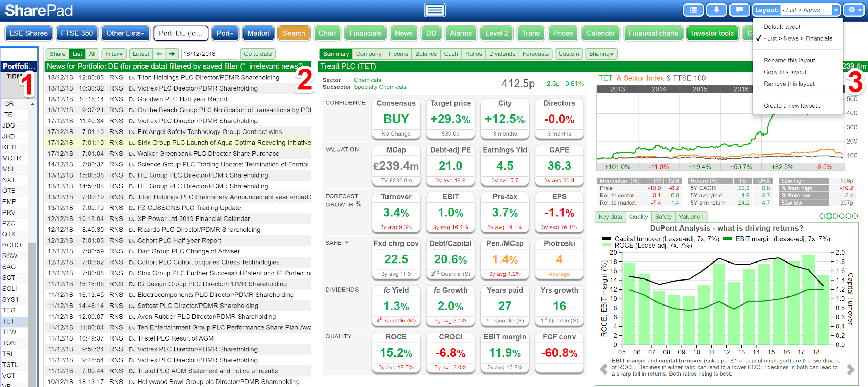Go to next news date arrow
Image resolution: width=868 pixels, height=387 pixels.
(x=172, y=54)
